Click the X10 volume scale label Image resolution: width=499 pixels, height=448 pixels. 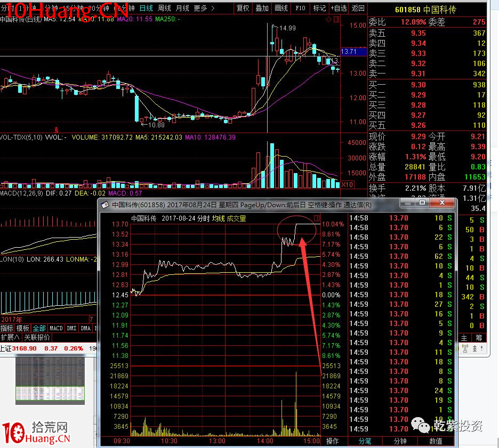click(347, 185)
